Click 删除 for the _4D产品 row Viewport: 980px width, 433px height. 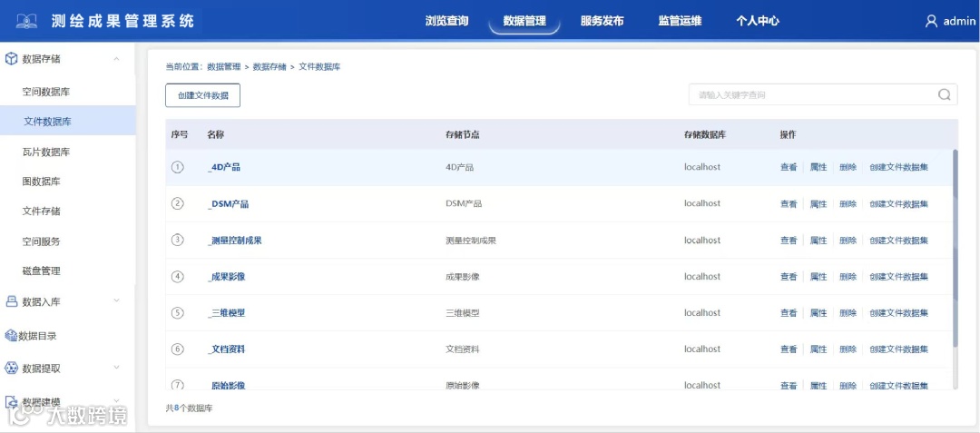pos(848,167)
